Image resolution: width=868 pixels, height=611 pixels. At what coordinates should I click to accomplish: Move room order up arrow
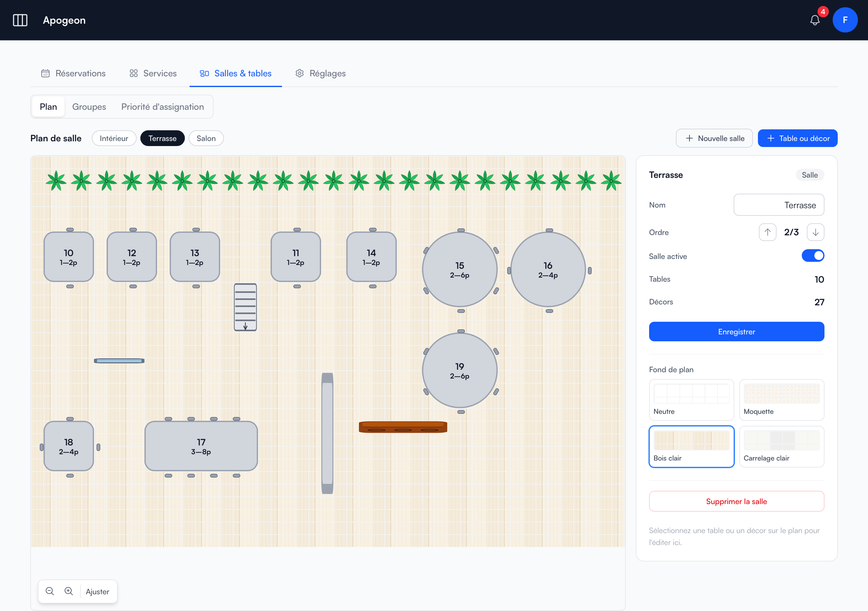(x=767, y=232)
